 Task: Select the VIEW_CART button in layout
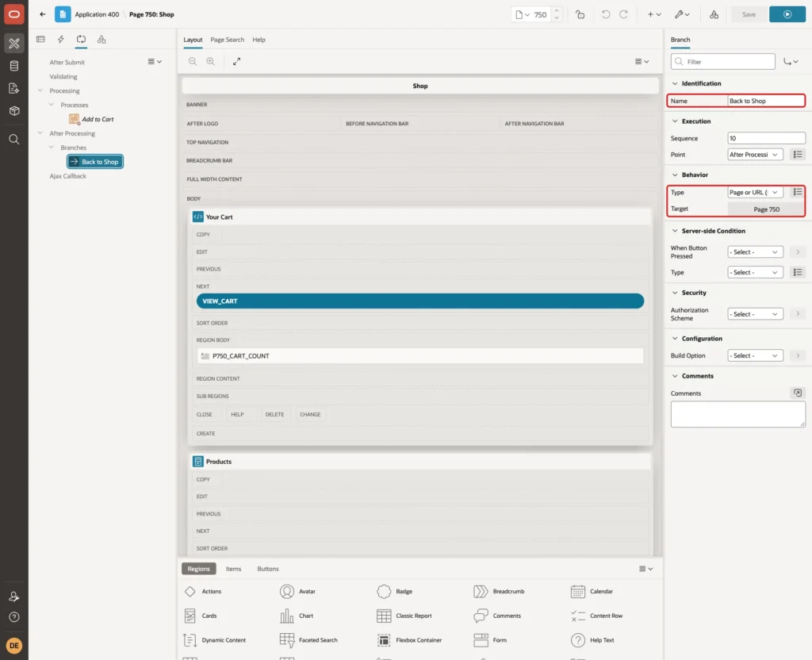420,301
